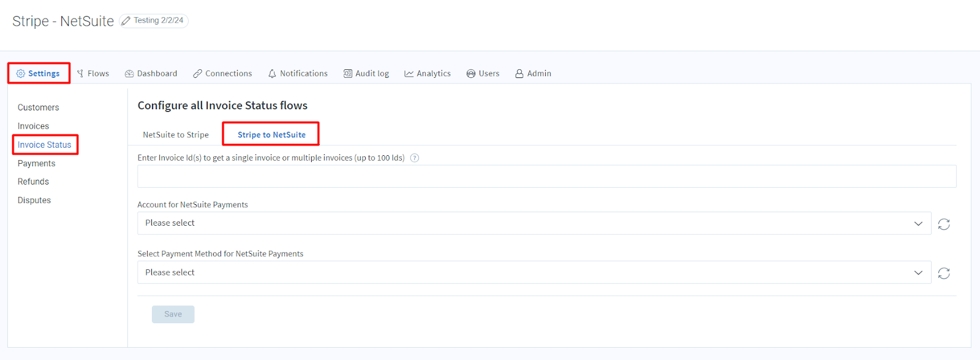Click into the Invoice Id(s) input field
Screen dimensions: 980x360
(x=547, y=176)
